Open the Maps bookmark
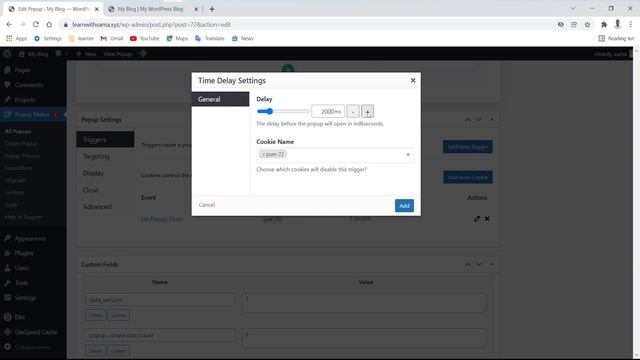The height and width of the screenshot is (360, 640). (177, 38)
